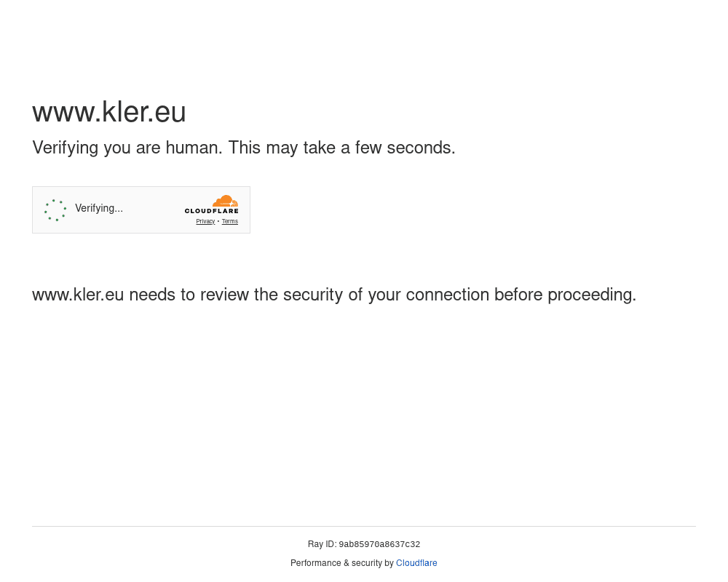The width and height of the screenshot is (728, 582).
Task: Click the dot separator between Privacy and Terms
Action: click(218, 222)
